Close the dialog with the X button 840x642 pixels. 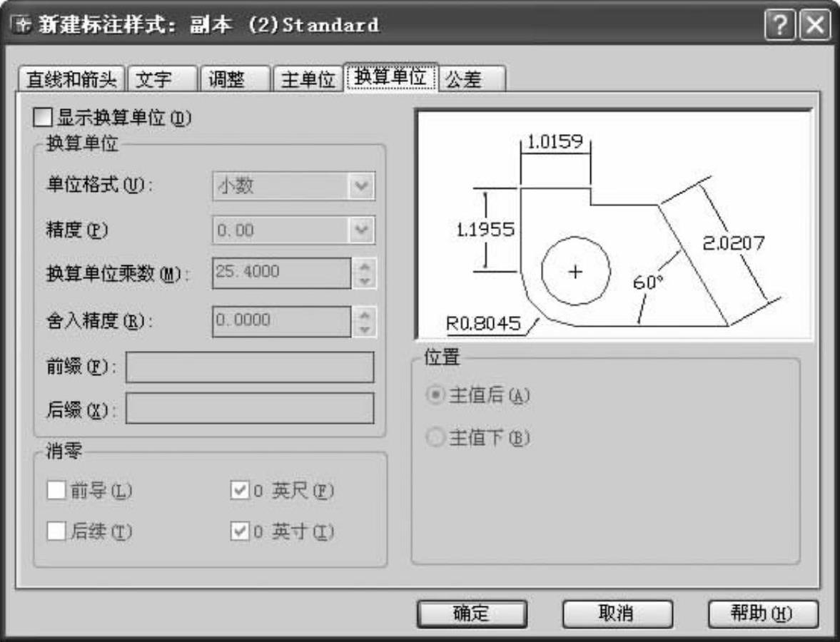point(815,25)
